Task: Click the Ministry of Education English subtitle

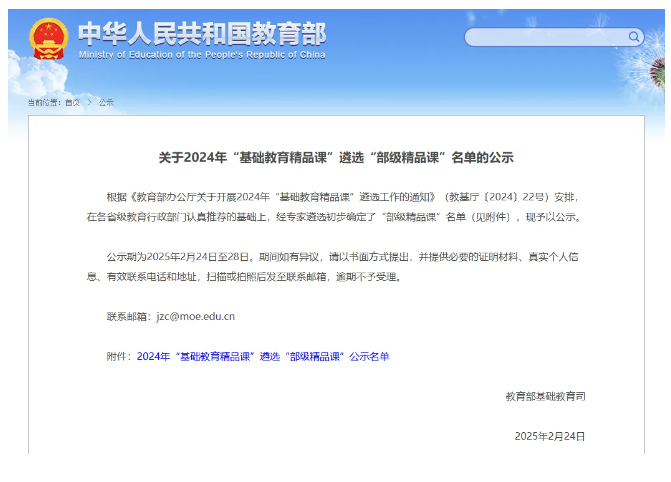Action: click(202, 55)
